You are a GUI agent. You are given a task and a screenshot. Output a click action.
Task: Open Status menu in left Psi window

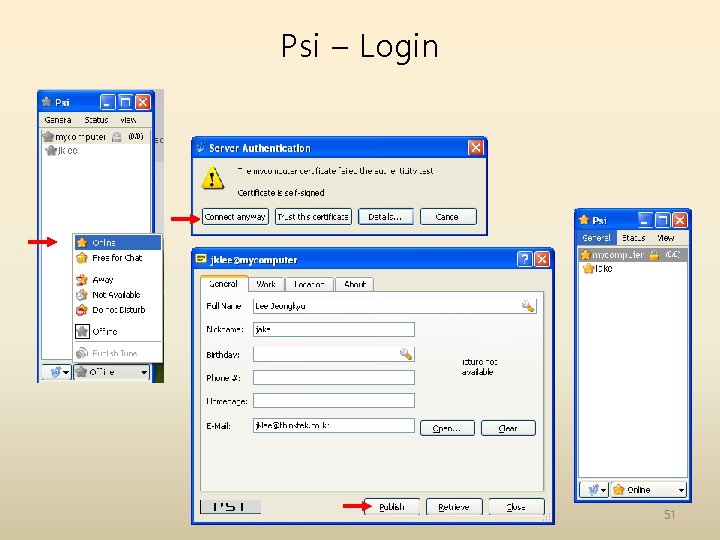click(x=96, y=120)
